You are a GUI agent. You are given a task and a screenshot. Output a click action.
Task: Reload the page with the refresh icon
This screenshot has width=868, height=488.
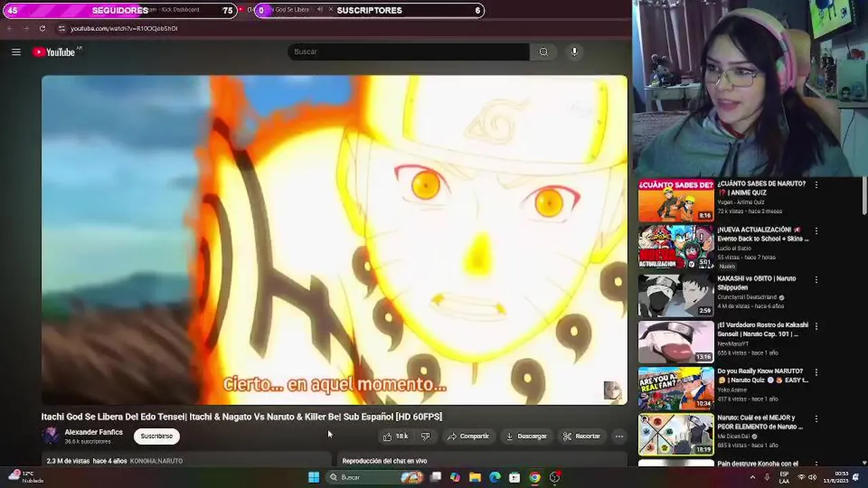42,28
